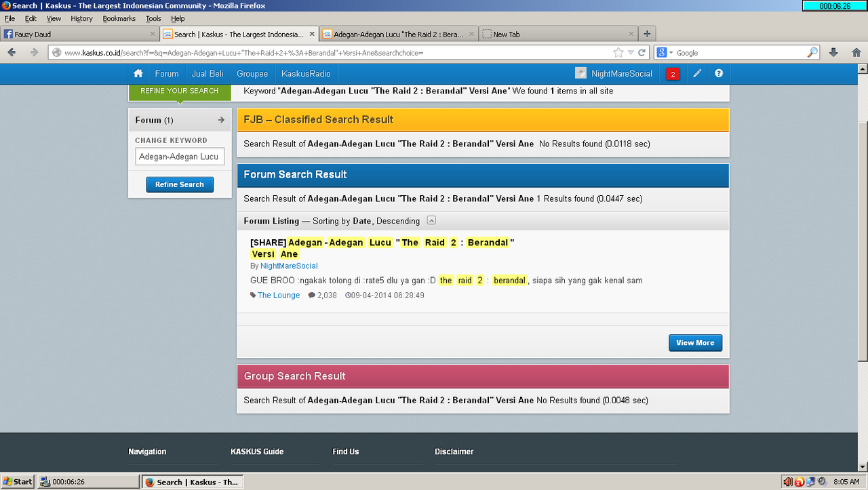Open The Lounge forum link
Image resolution: width=868 pixels, height=490 pixels.
pyautogui.click(x=279, y=295)
